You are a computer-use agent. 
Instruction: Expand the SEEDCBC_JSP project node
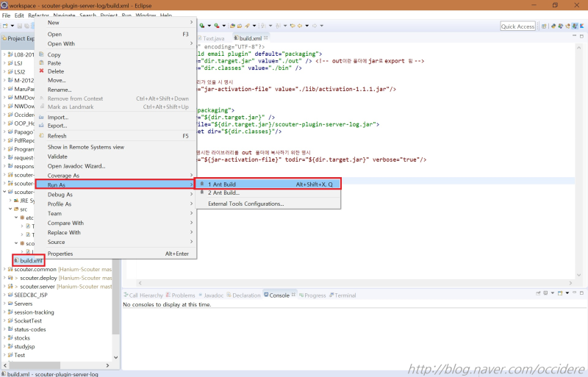tap(4, 295)
